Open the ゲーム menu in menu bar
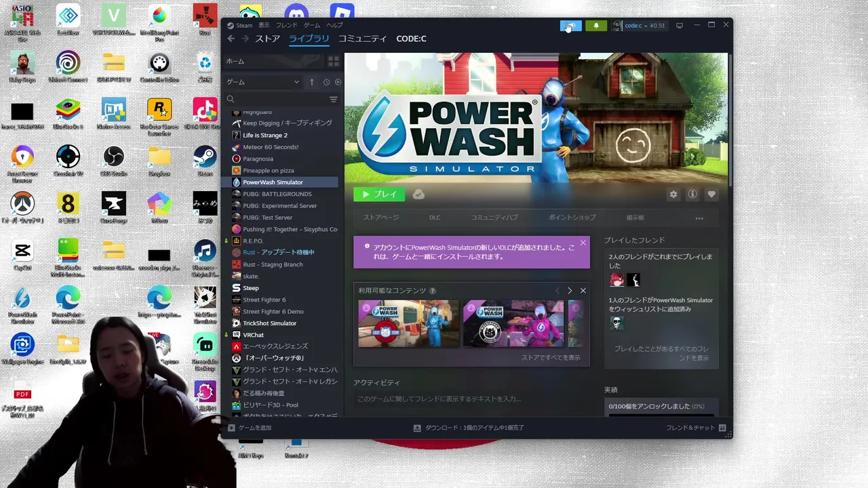This screenshot has width=868, height=488. coord(312,25)
